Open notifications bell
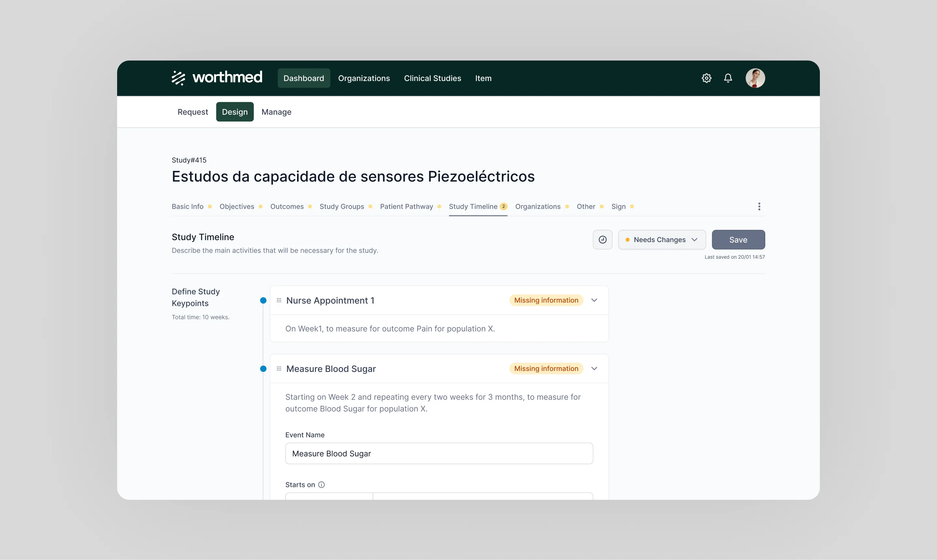937x560 pixels. pos(728,78)
